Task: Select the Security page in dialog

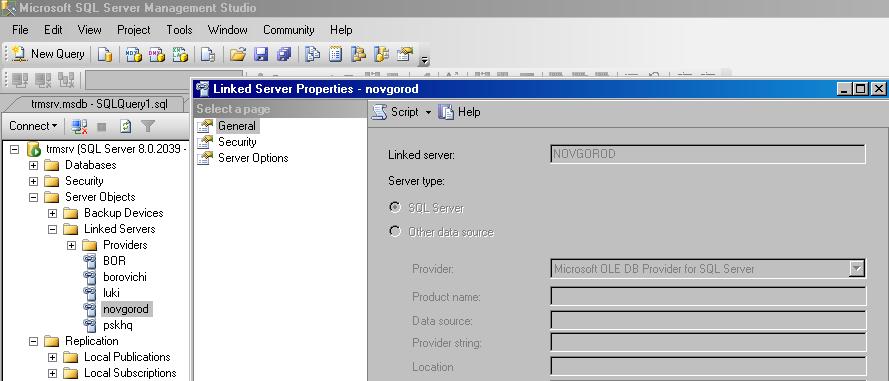Action: point(237,142)
